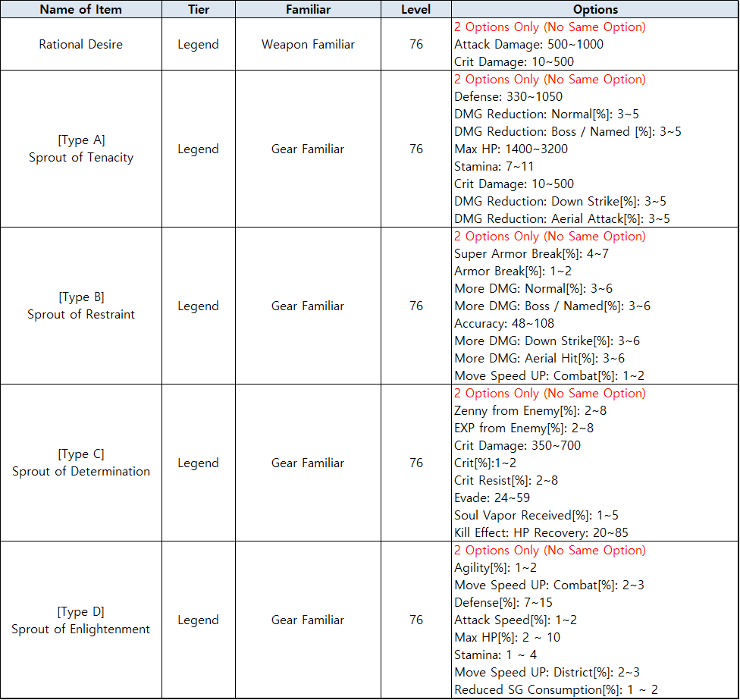Click 'Evade: 24~59' option line

pos(492,498)
